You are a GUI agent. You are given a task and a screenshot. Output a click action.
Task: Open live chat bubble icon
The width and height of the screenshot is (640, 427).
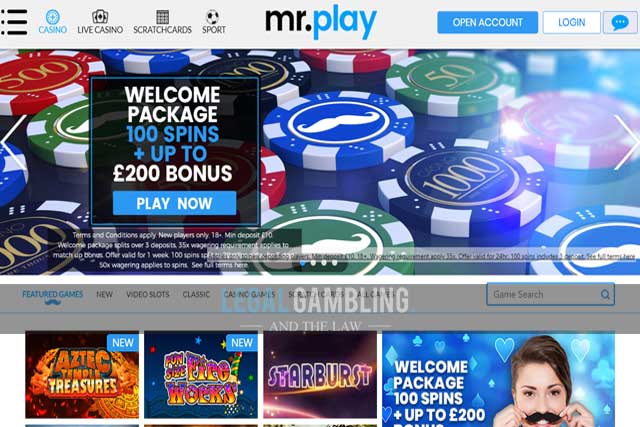point(620,22)
